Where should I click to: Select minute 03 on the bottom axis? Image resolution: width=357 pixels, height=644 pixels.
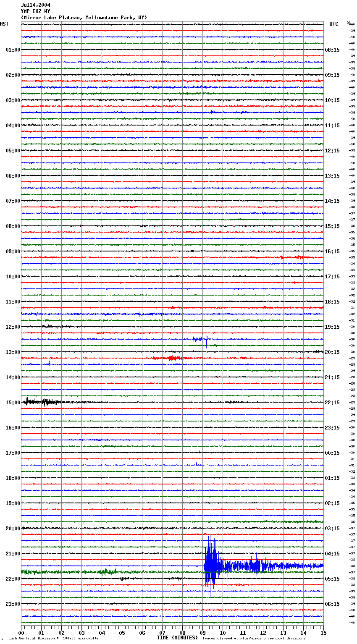82,633
